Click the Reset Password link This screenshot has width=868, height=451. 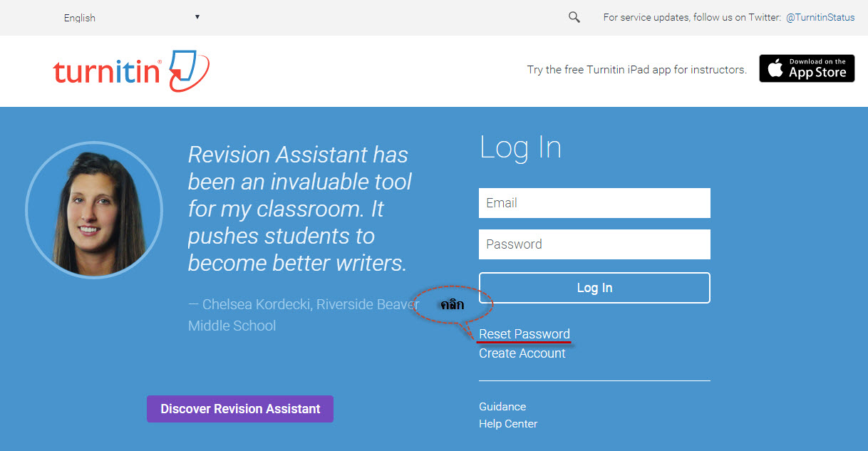tap(525, 334)
